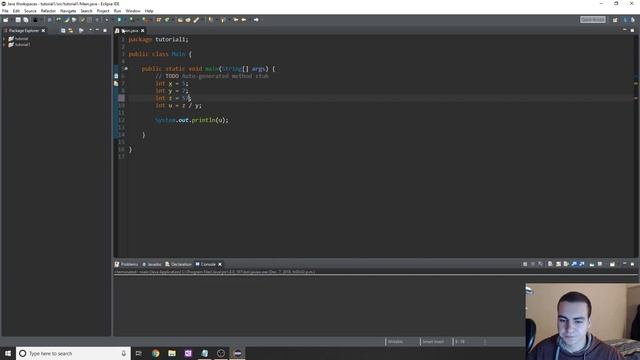Click the Save All toolbar icon
This screenshot has width=640, height=360.
(26, 20)
